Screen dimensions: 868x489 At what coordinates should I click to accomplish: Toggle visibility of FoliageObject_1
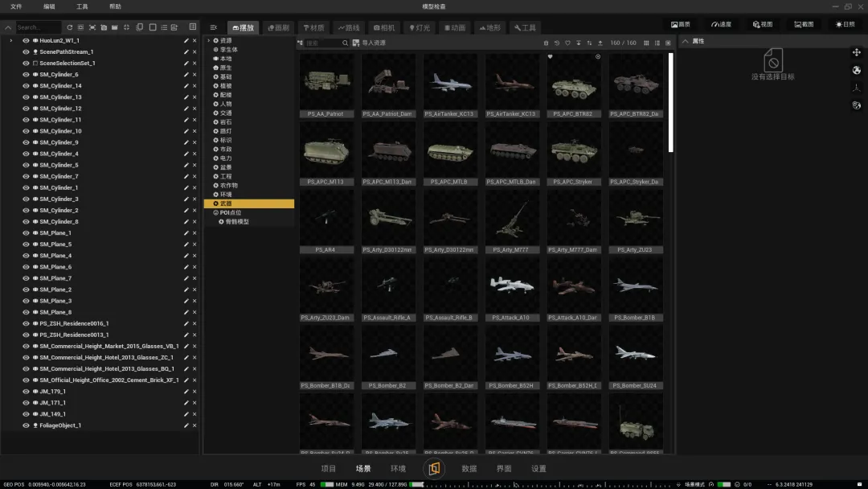click(x=26, y=425)
